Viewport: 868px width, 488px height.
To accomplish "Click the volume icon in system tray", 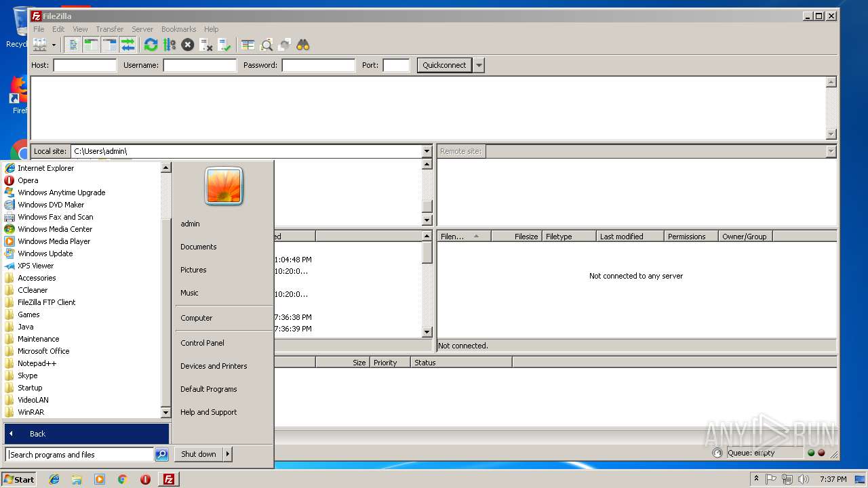I will coord(804,479).
